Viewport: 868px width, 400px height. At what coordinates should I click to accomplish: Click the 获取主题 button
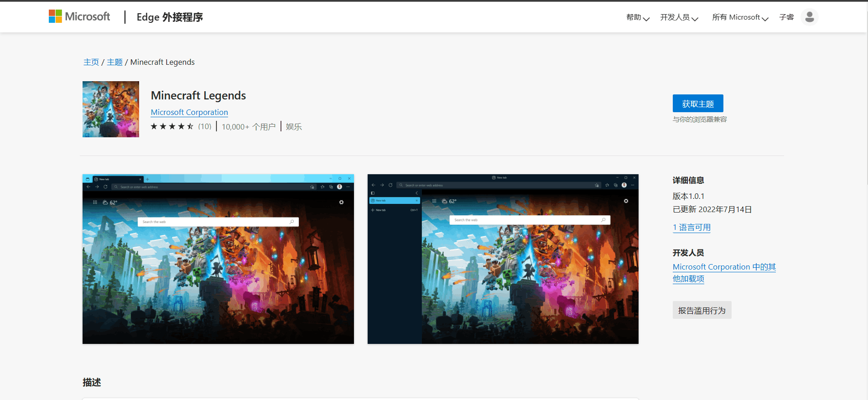(698, 104)
